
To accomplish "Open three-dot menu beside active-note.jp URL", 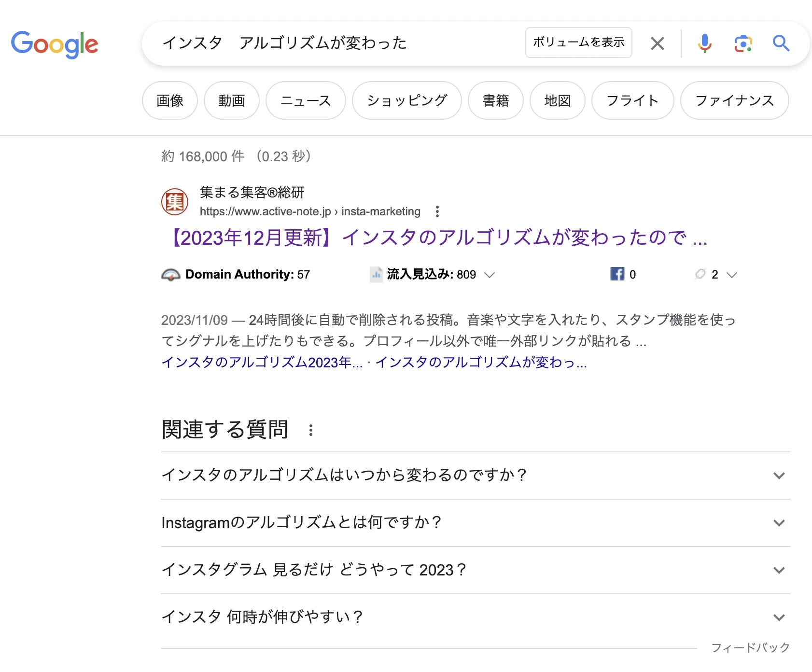I will [x=437, y=211].
